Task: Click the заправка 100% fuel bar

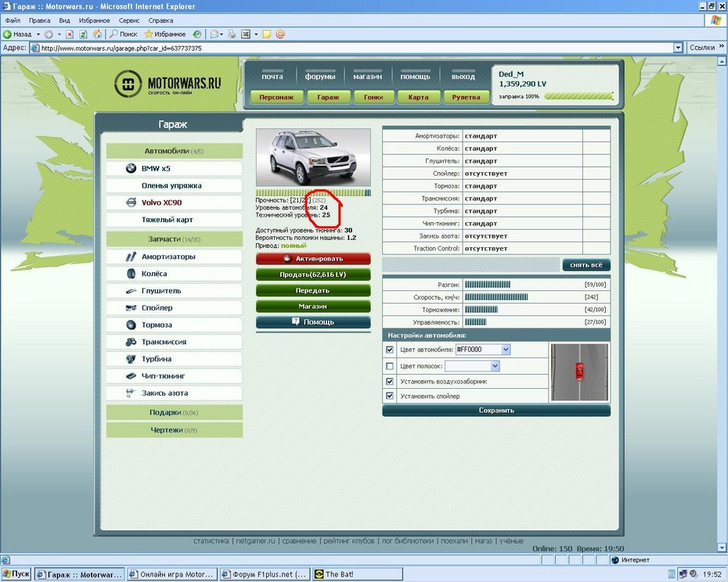Action: pyautogui.click(x=579, y=96)
